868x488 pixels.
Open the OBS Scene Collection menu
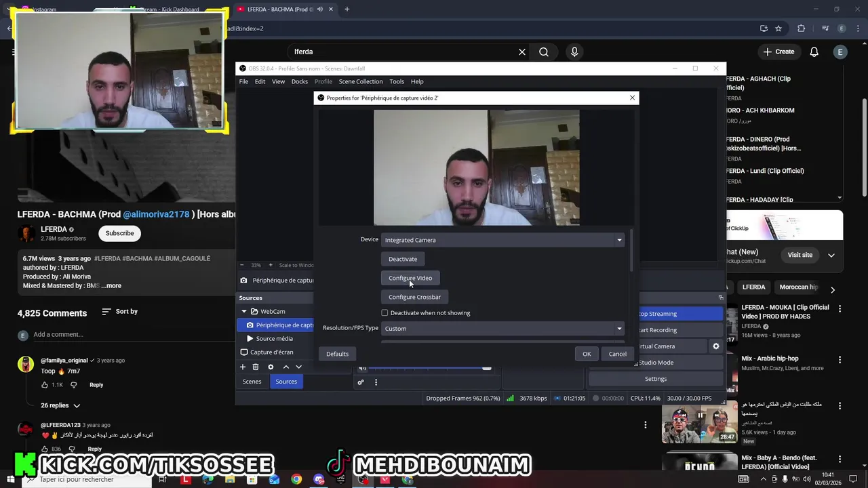click(361, 81)
